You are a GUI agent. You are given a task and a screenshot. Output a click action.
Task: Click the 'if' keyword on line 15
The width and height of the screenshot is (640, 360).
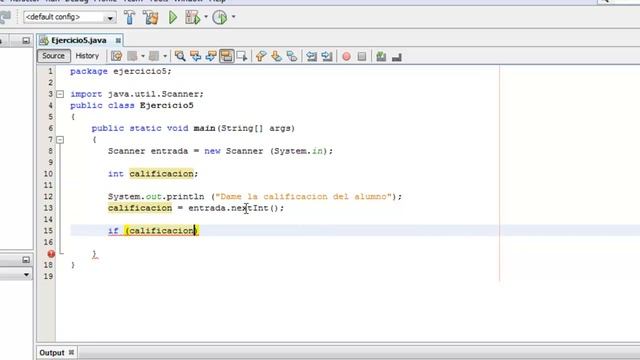click(x=113, y=231)
